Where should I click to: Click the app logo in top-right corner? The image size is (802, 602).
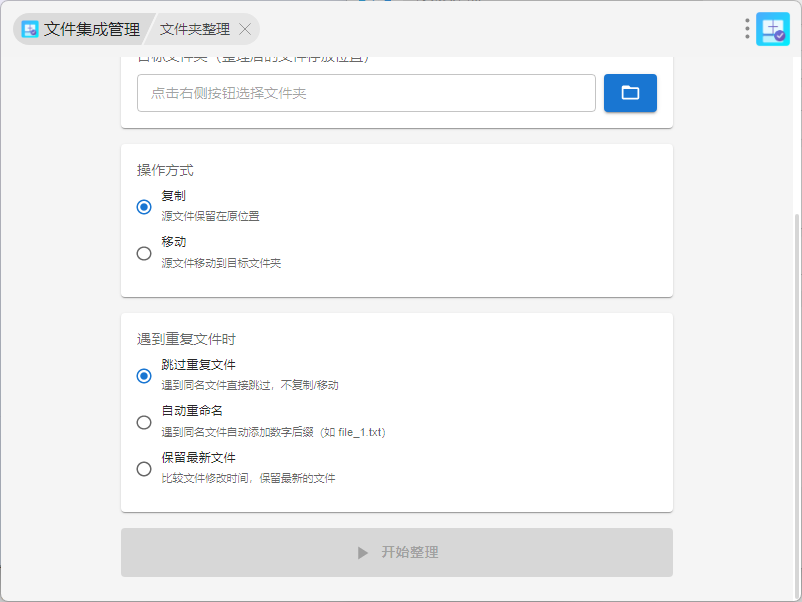click(x=773, y=29)
